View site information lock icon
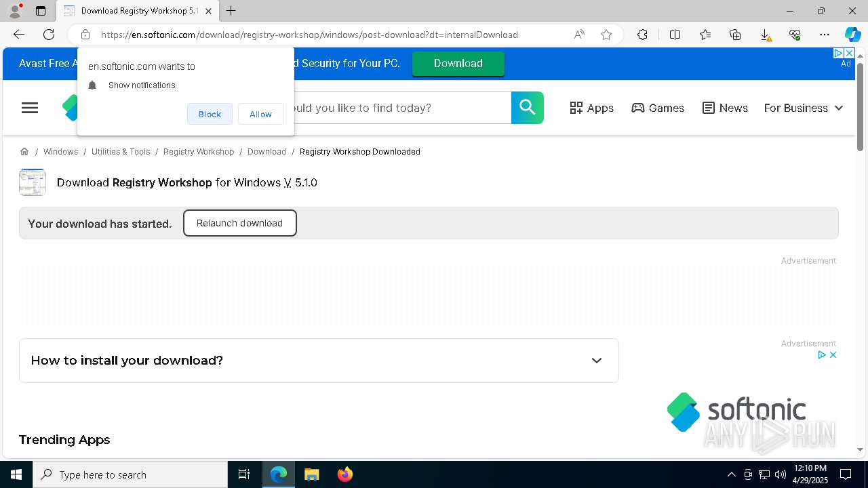 pyautogui.click(x=85, y=35)
